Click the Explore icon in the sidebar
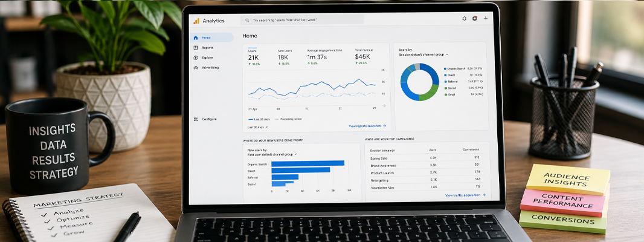Viewport: 644px width, 242px height. pos(196,57)
